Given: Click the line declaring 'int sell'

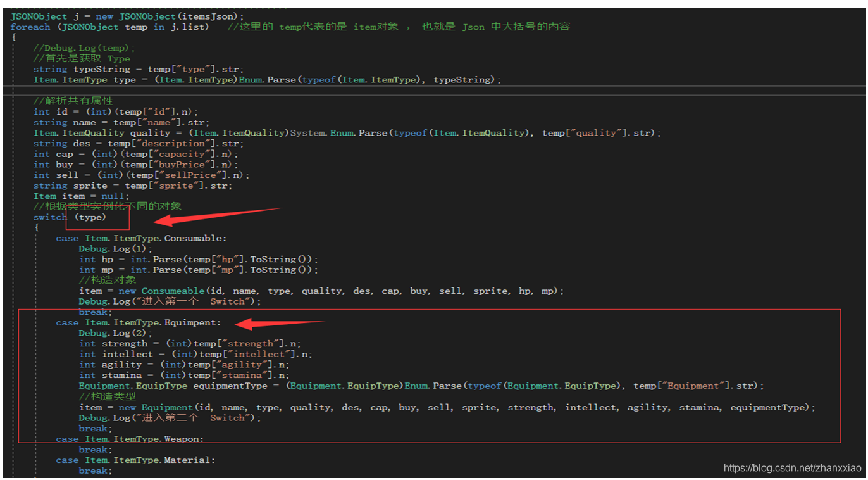Looking at the screenshot, I should tap(142, 175).
